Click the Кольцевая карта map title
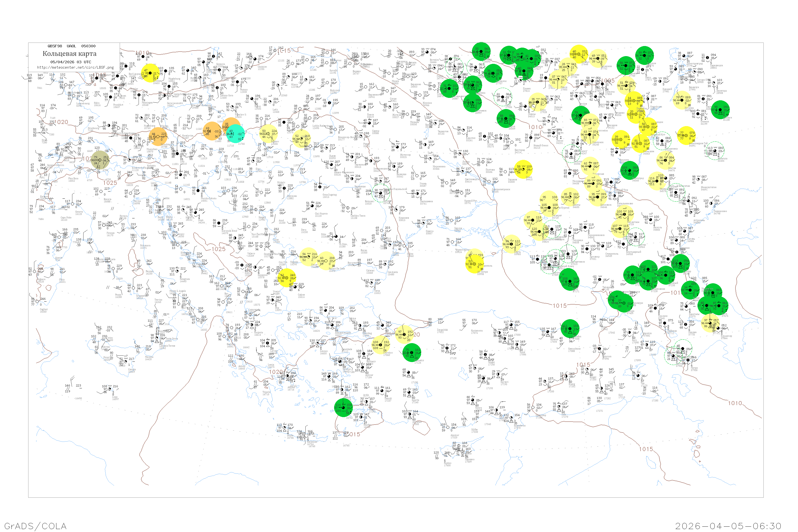Viewport: 798px width, 532px height. (x=69, y=54)
